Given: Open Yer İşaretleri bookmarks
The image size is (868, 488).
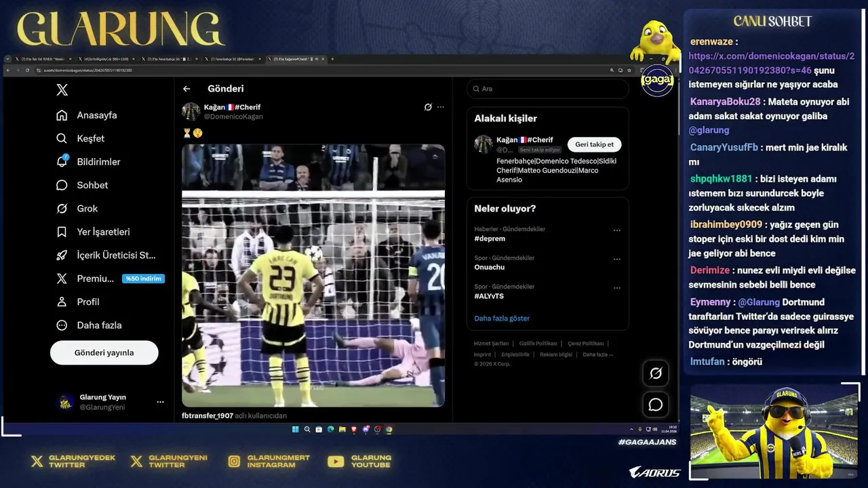Looking at the screenshot, I should (x=93, y=232).
